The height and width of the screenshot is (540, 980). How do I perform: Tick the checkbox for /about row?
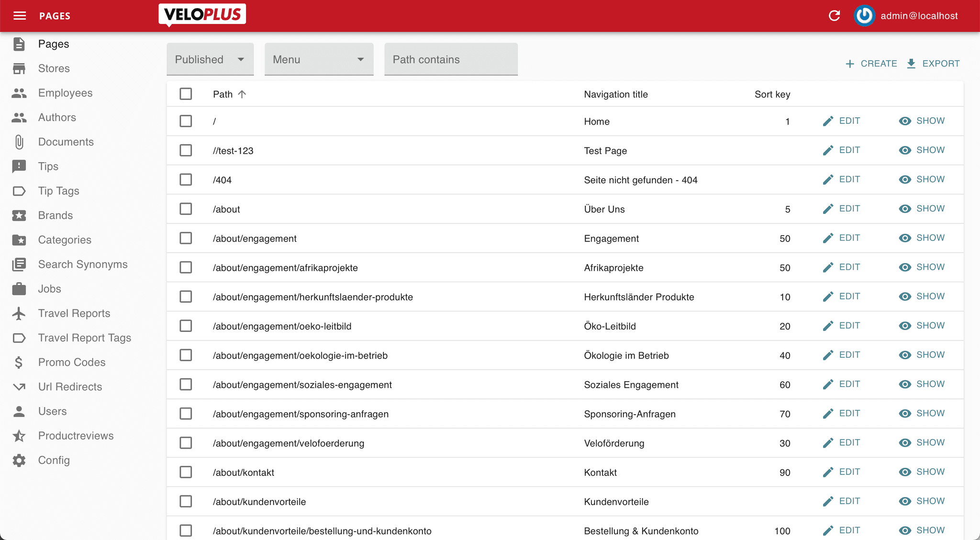(x=186, y=209)
